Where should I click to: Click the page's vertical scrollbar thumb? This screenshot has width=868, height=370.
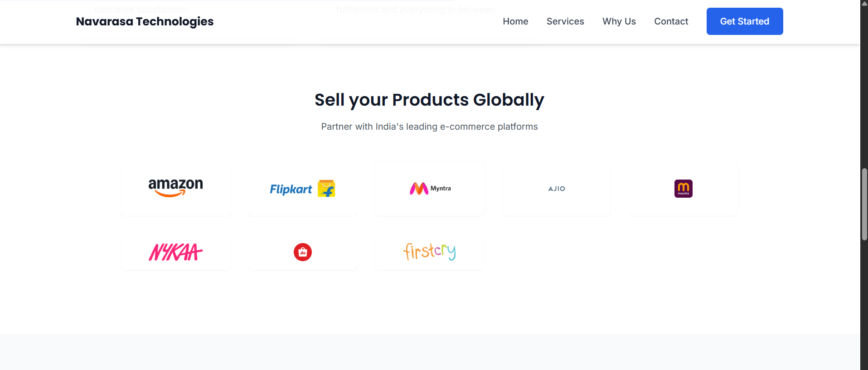click(x=864, y=204)
